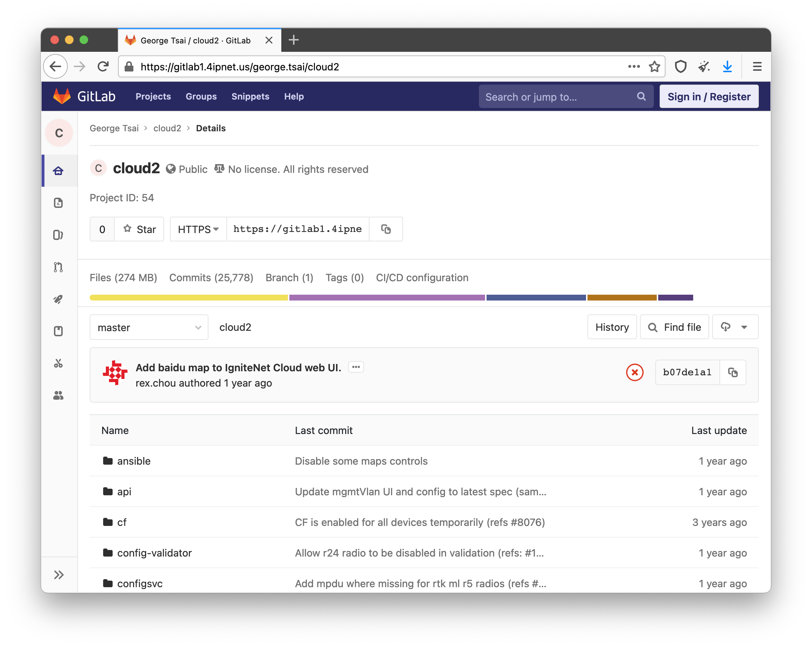Open the download source dropdown
The width and height of the screenshot is (812, 647).
tap(735, 327)
